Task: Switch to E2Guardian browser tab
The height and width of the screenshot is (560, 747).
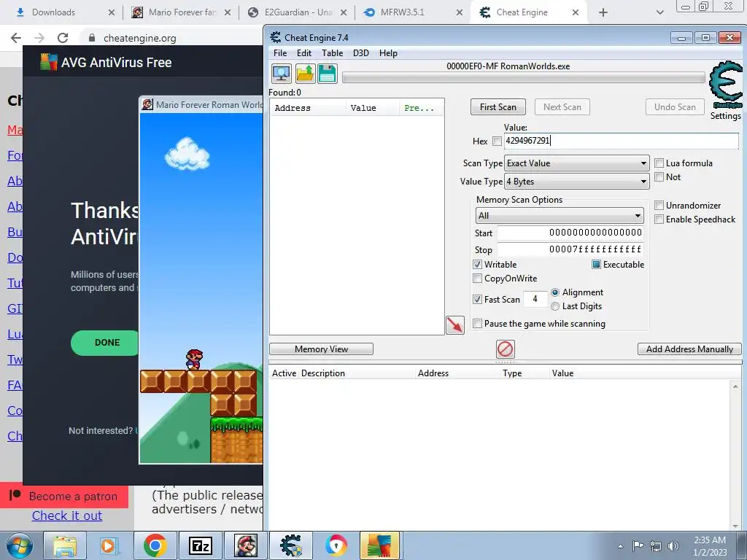Action: [298, 12]
